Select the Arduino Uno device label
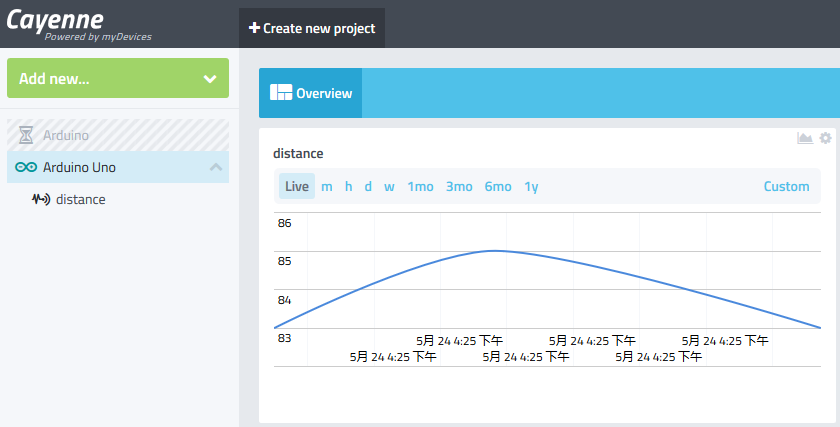The height and width of the screenshot is (427, 840). pyautogui.click(x=79, y=167)
